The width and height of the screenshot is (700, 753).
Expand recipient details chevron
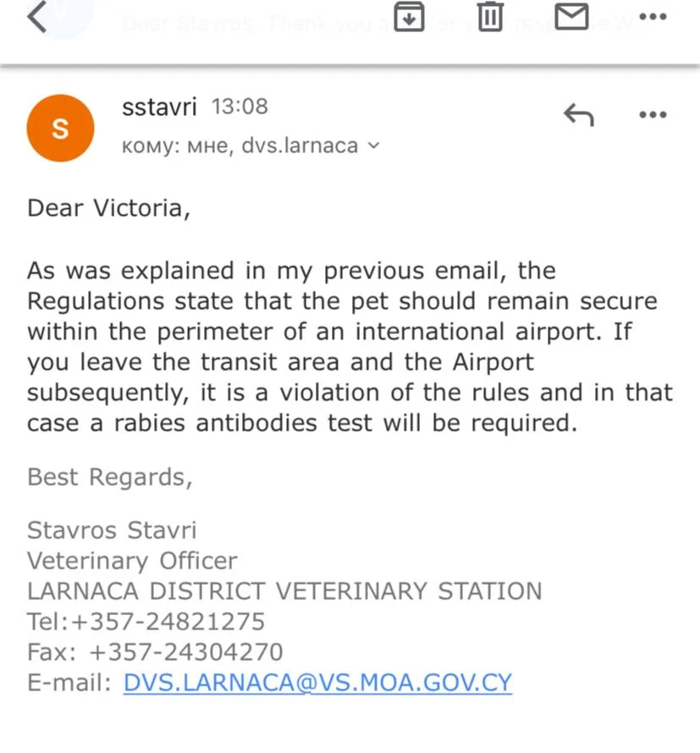[x=373, y=146]
